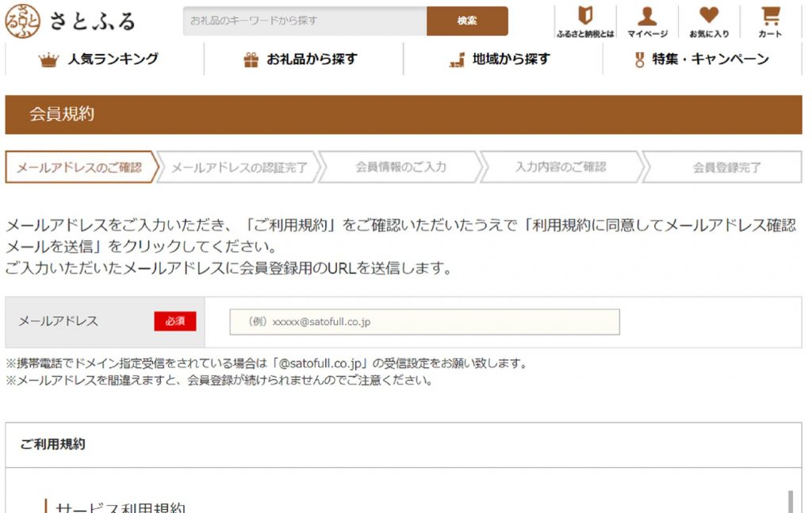
Task: Click the さとふる logo
Action: click(x=70, y=21)
